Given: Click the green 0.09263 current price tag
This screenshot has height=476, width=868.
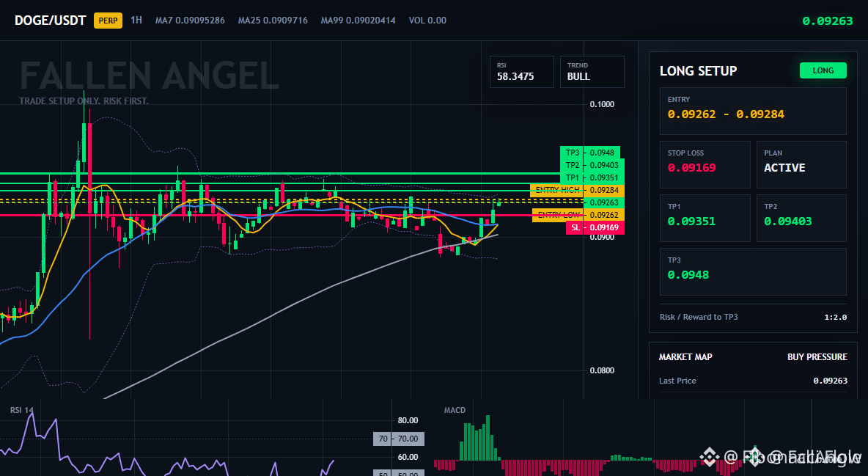Looking at the screenshot, I should click(x=604, y=203).
